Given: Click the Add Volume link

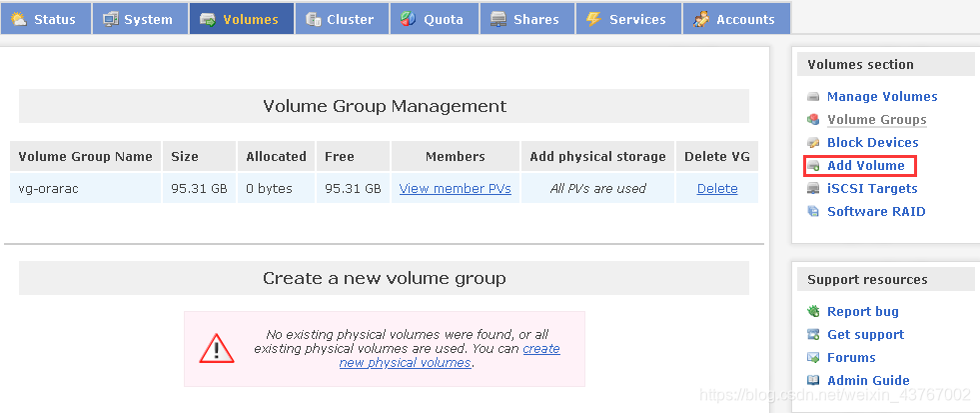Looking at the screenshot, I should 866,166.
